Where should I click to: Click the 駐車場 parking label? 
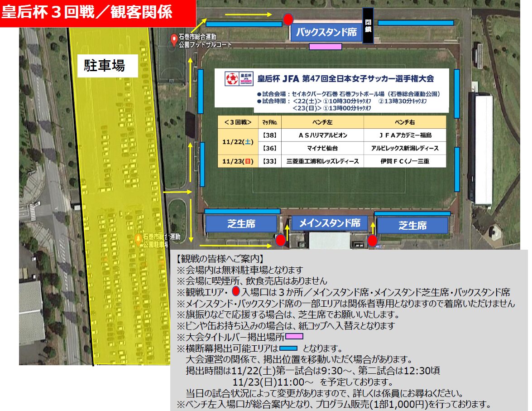pos(105,66)
